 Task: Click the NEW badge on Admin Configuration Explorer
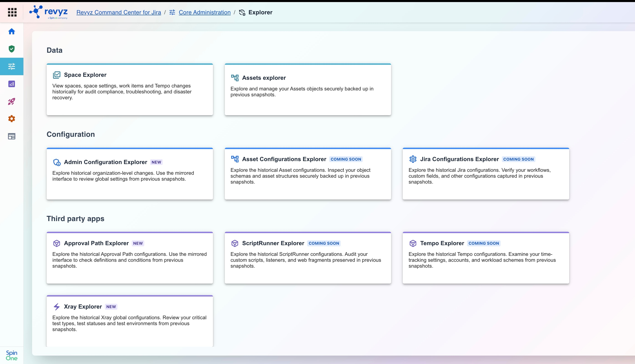[x=157, y=162]
